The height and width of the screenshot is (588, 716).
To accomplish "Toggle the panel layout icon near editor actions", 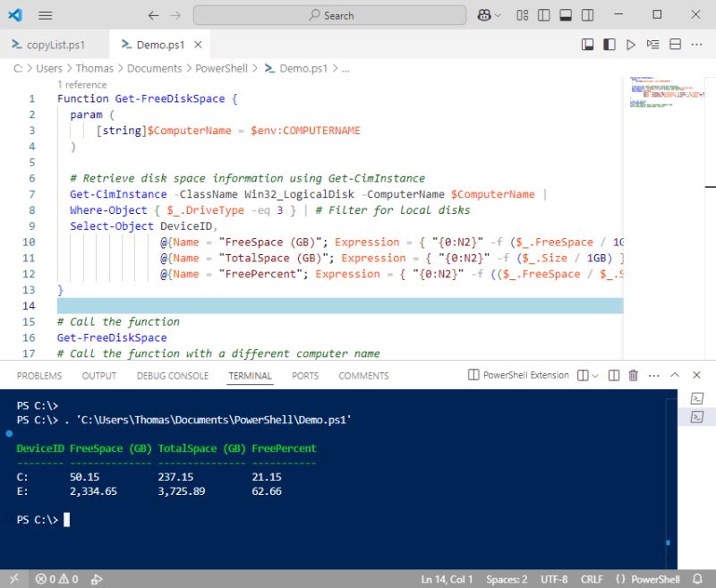I will point(587,43).
